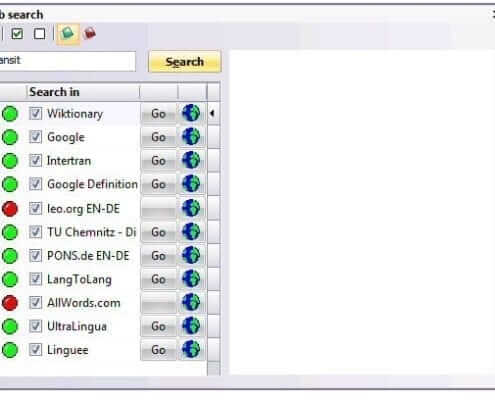Click the globe icon for leo.org EN-DE
The width and height of the screenshot is (495, 400).
pos(191,209)
